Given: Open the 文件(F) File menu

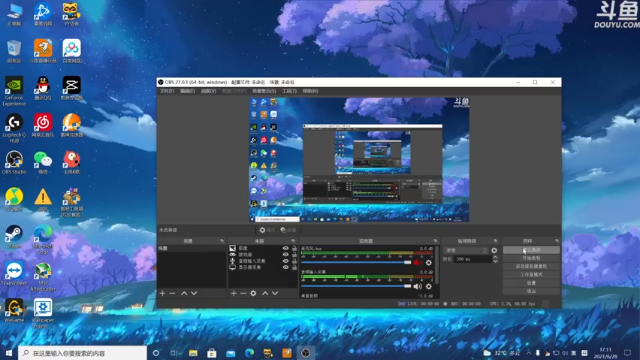Looking at the screenshot, I should point(167,91).
